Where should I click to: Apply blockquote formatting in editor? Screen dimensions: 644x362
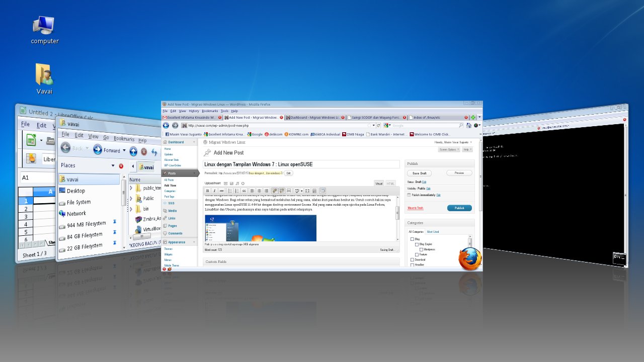click(x=244, y=191)
